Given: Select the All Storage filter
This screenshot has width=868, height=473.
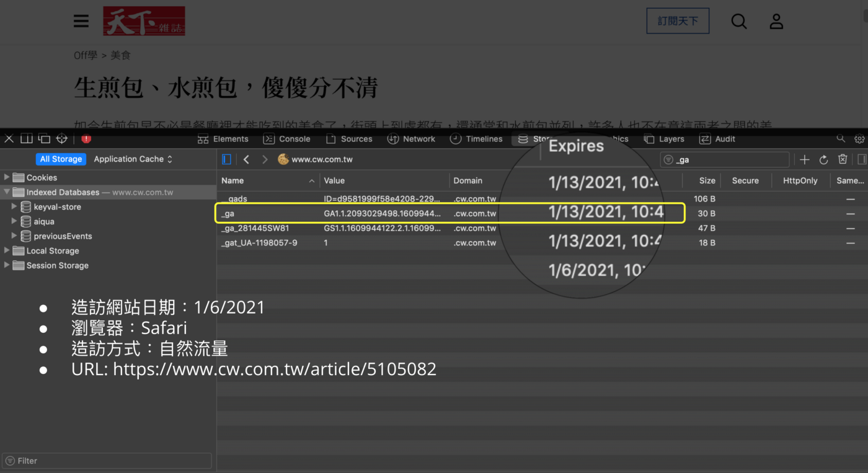Looking at the screenshot, I should (x=61, y=159).
